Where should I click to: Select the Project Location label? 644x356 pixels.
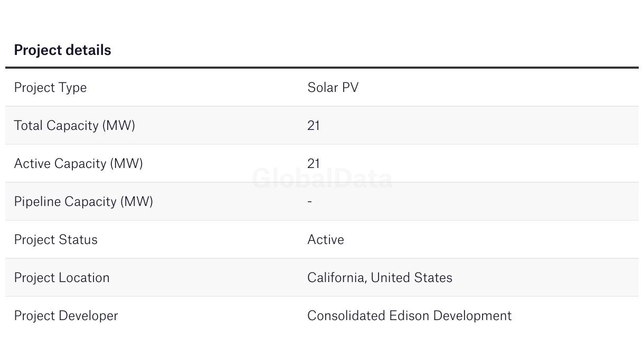[62, 278]
